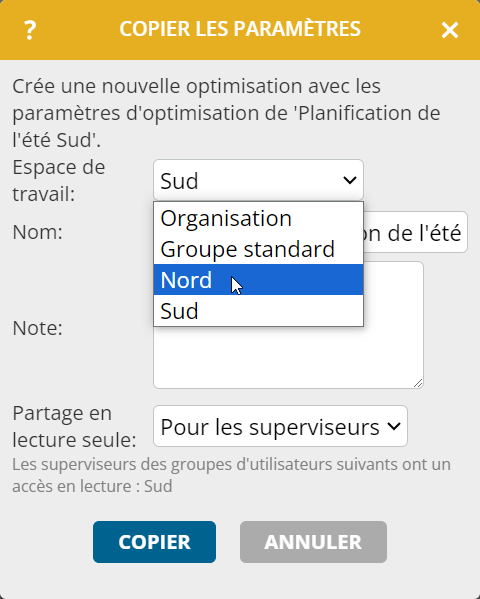
Task: Focus the Nom text field
Action: click(415, 232)
